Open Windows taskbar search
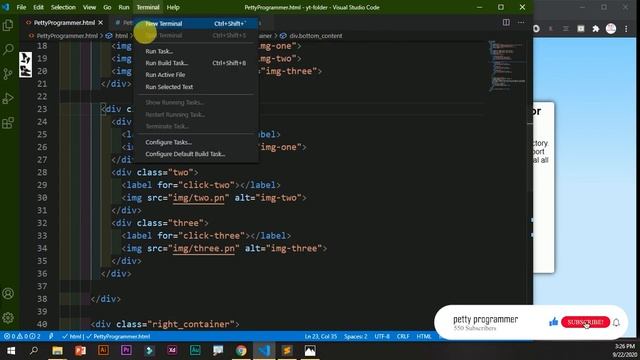Image resolution: width=640 pixels, height=360 pixels. (x=34, y=351)
